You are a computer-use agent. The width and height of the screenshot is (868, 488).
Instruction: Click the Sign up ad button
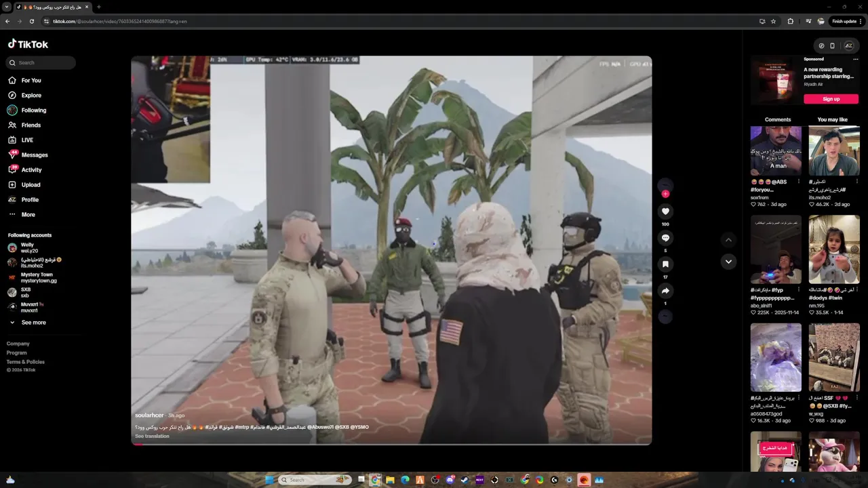click(831, 99)
